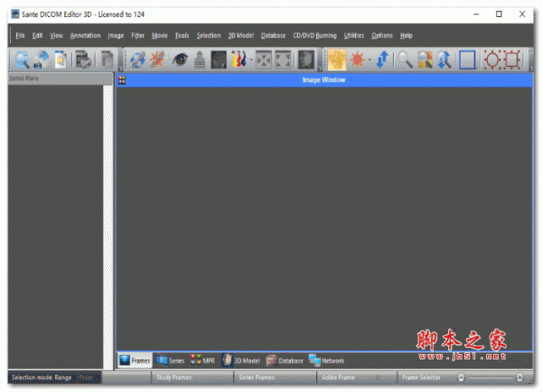Click the blue chain-link toolbar icon
Viewport: 542px width, 392px height.
click(137, 60)
